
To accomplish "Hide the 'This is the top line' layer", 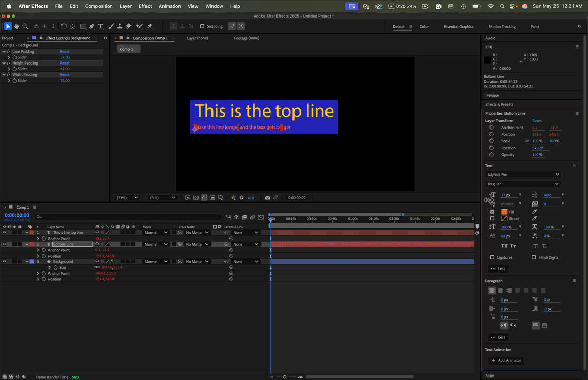I will click(x=4, y=232).
